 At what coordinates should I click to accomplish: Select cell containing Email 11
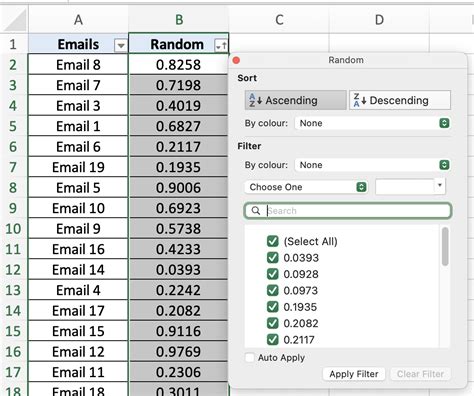[x=78, y=372]
